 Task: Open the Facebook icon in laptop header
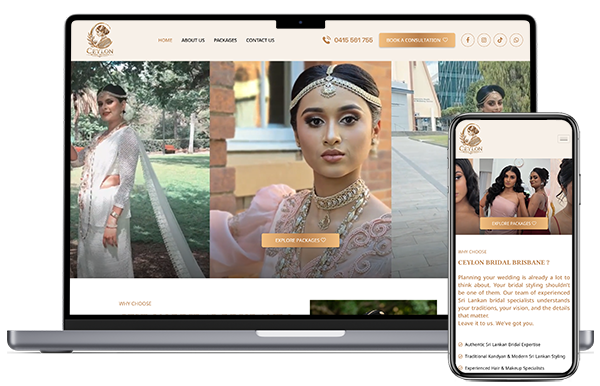(x=468, y=40)
